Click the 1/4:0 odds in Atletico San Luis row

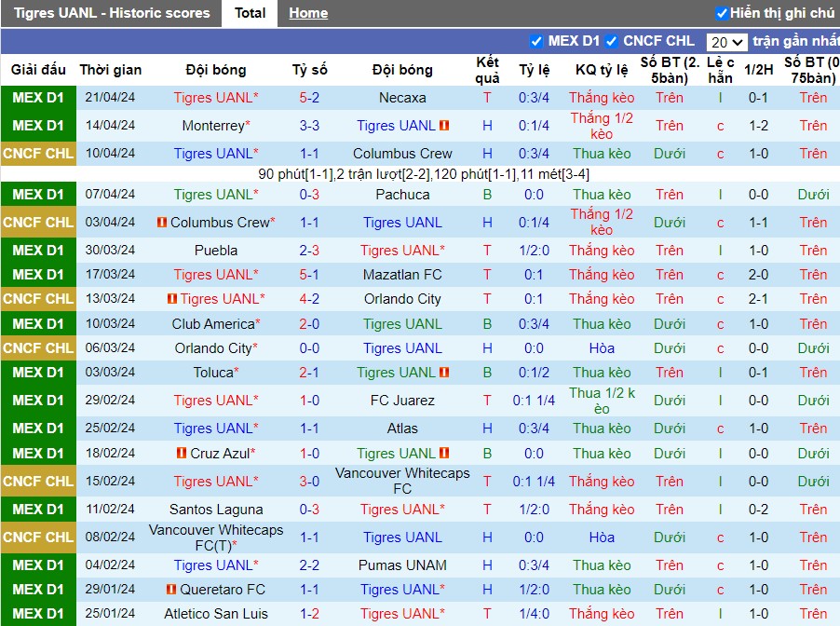point(534,613)
